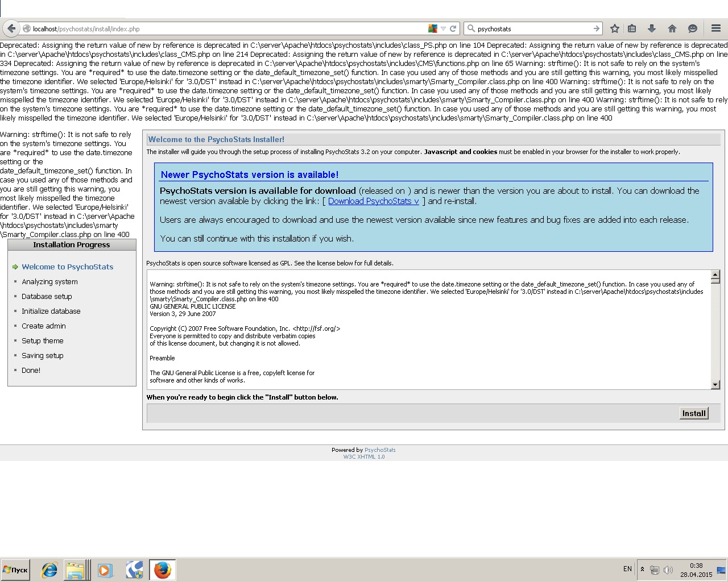Show hidden tray icons arrow
Viewport: 728px width, 582px height.
click(642, 569)
